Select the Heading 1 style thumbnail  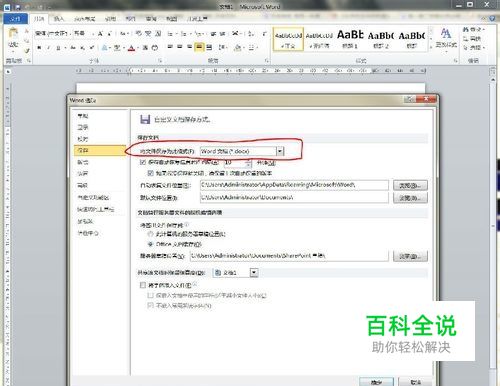pyautogui.click(x=350, y=39)
